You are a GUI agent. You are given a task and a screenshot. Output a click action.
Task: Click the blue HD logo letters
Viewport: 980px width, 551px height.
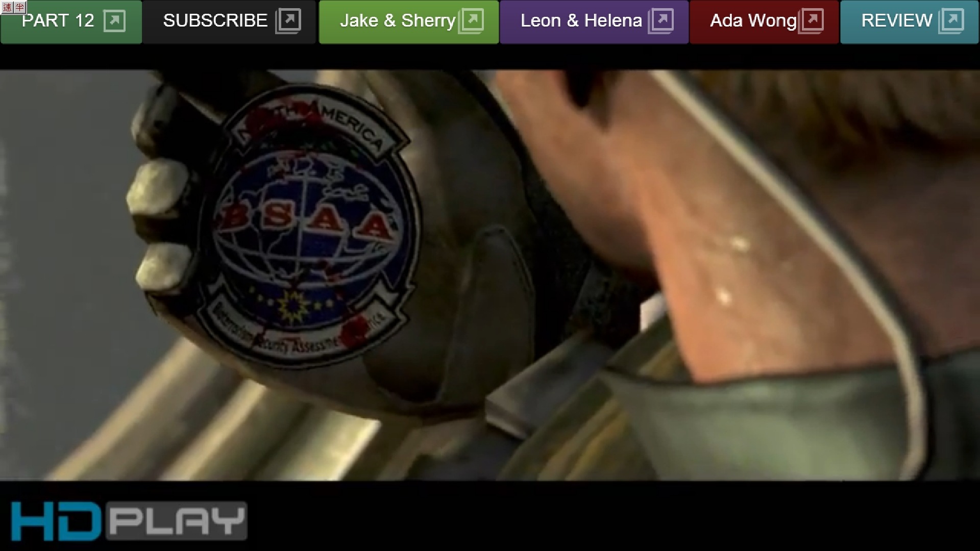coord(55,521)
